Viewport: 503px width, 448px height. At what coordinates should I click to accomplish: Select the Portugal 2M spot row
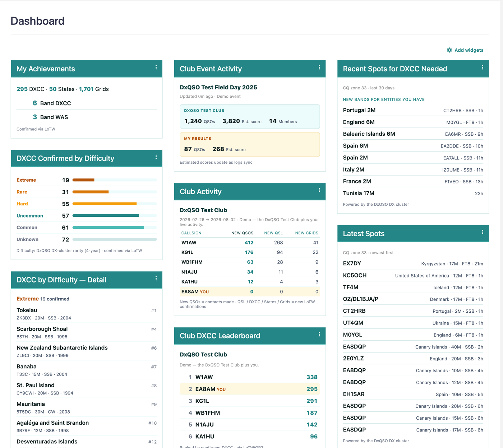pos(413,110)
